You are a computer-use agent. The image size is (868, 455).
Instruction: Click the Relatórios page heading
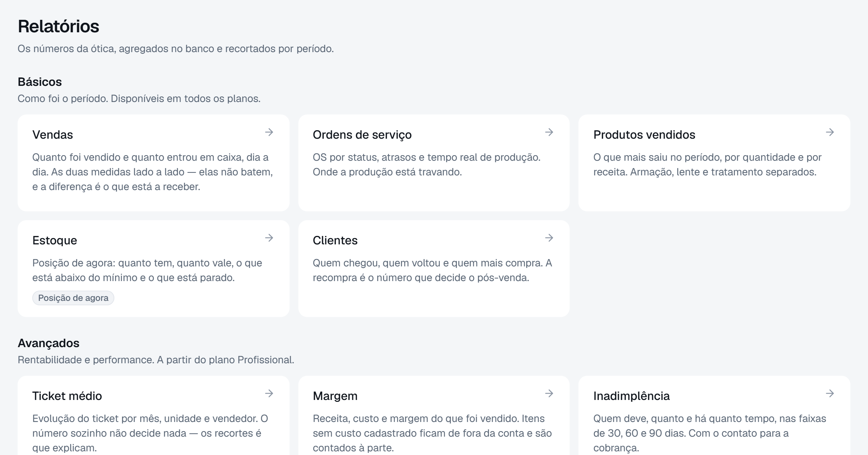pos(59,26)
